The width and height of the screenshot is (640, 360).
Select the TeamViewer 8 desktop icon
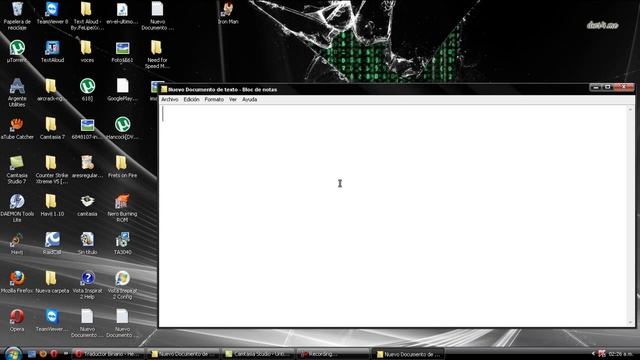click(x=52, y=13)
